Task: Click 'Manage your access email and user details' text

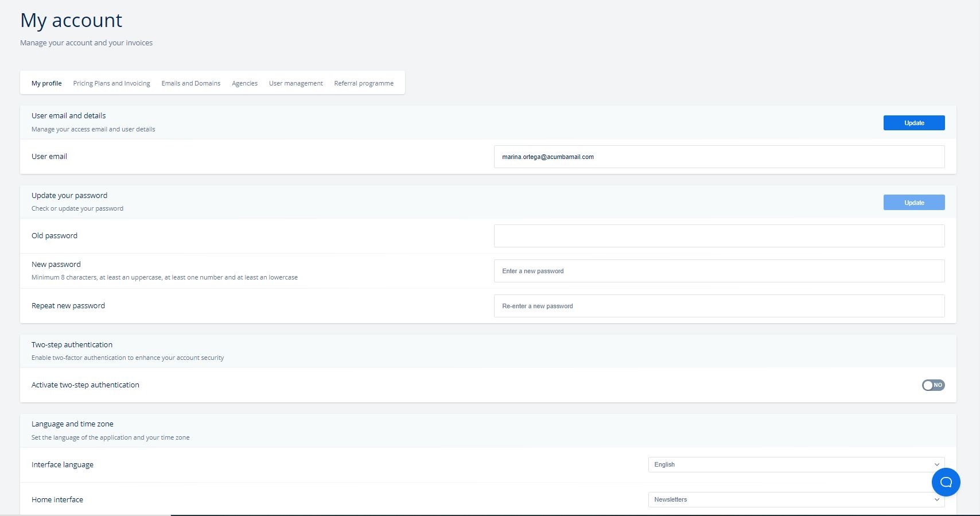Action: pyautogui.click(x=93, y=129)
